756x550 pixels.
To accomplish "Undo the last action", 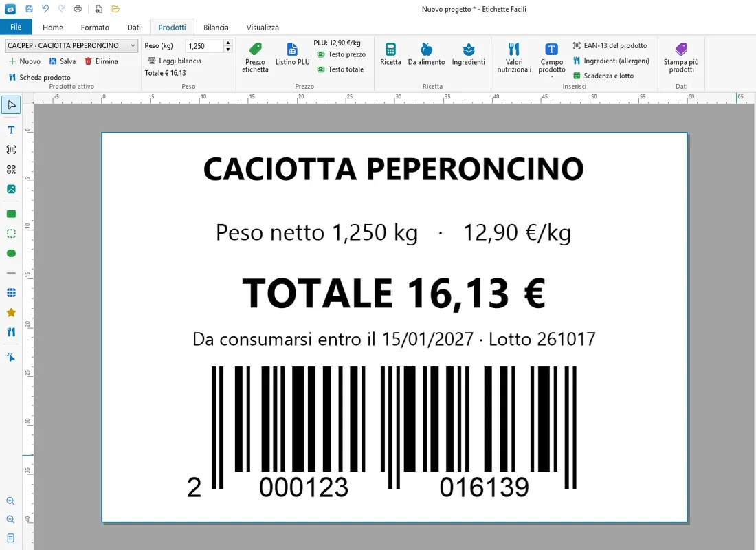I will [45, 9].
